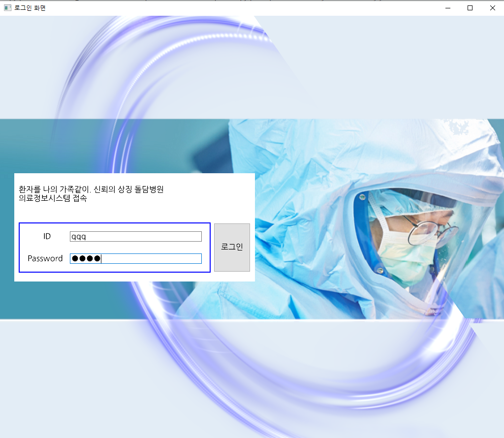
Task: Click the '의료정보시스템 접속' text
Action: click(x=53, y=198)
